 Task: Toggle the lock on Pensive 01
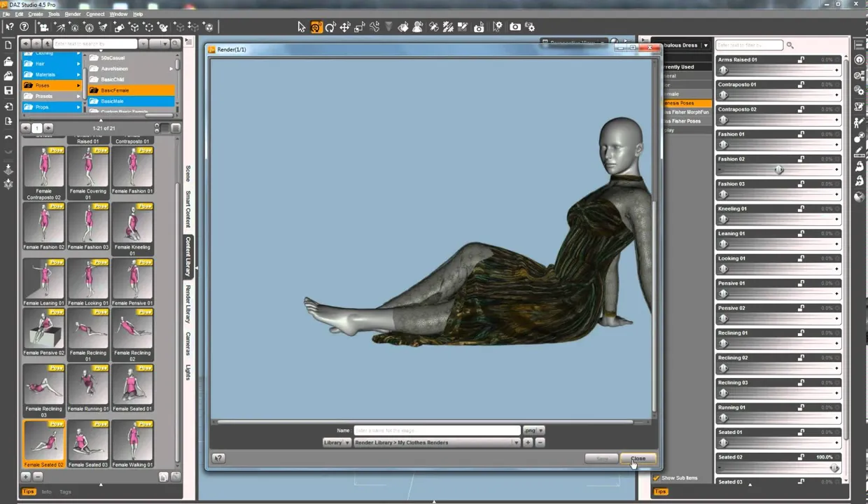tap(801, 283)
